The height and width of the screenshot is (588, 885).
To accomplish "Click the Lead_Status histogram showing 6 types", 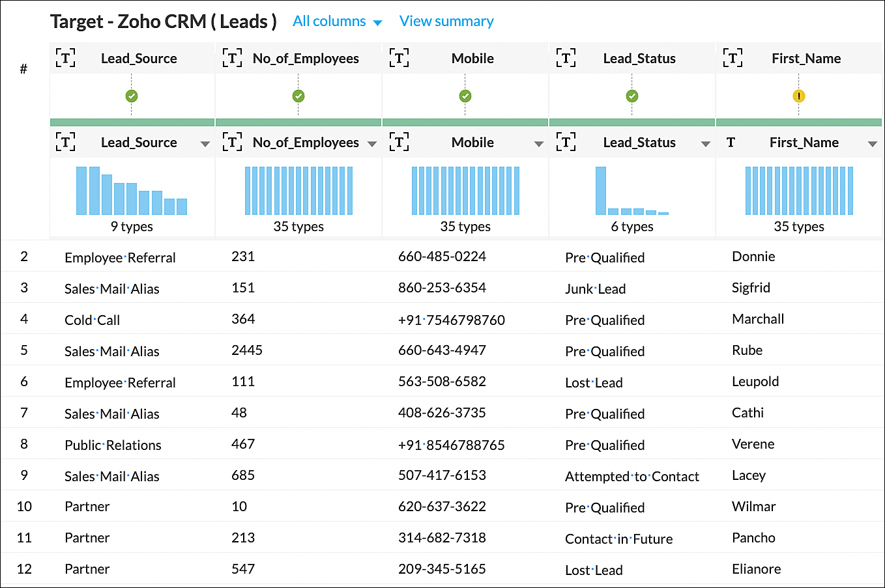I will tap(631, 191).
